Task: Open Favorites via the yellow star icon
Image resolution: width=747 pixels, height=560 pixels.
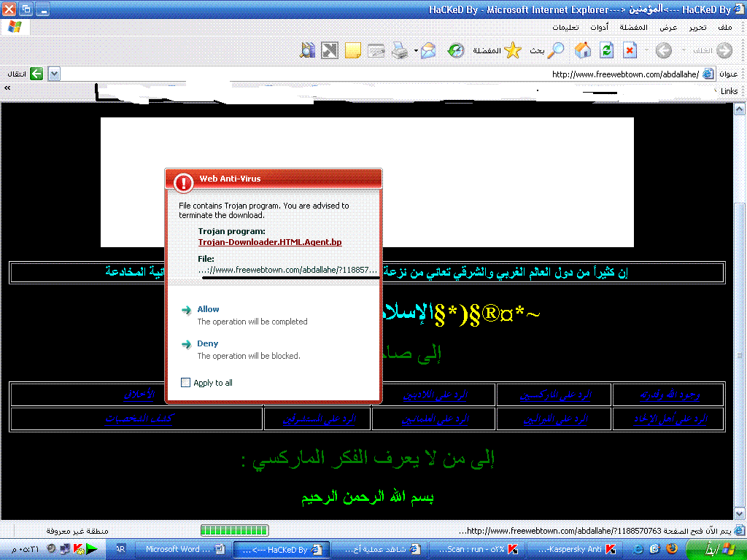Action: (x=513, y=50)
